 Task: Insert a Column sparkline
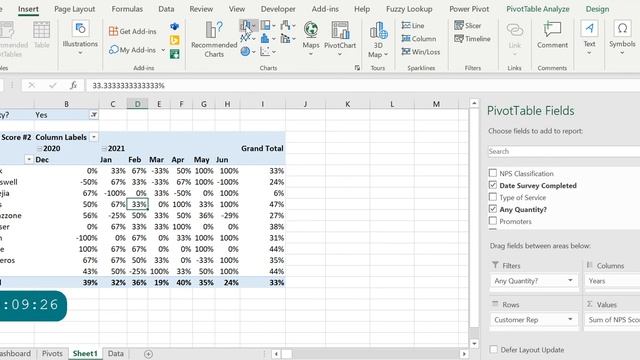(x=419, y=38)
